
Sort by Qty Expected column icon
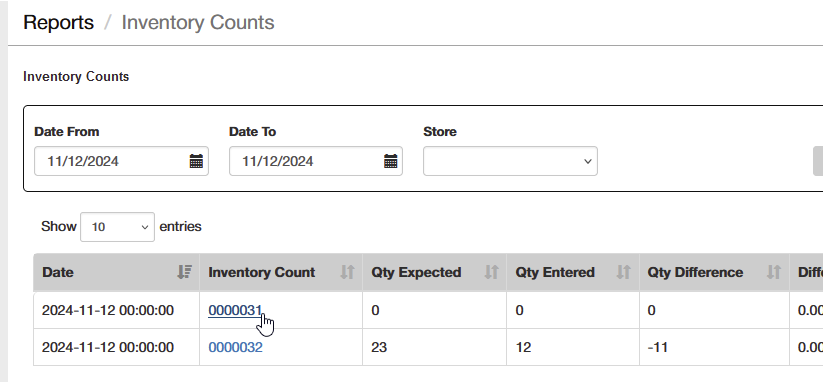pos(491,272)
